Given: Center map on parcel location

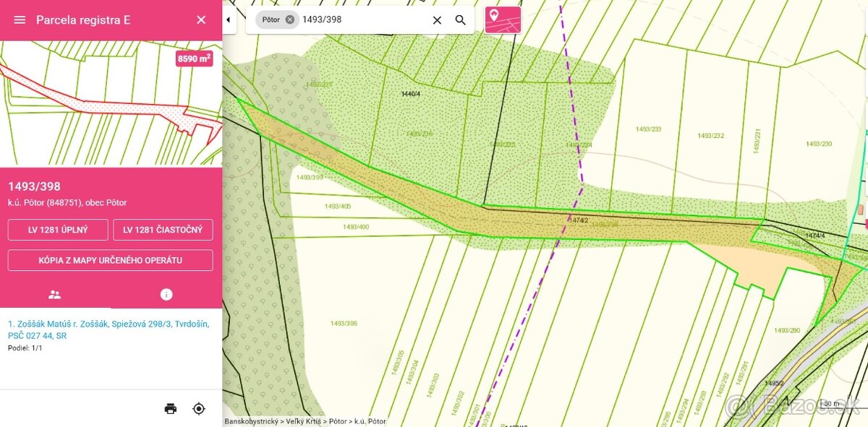Looking at the screenshot, I should pos(199,409).
